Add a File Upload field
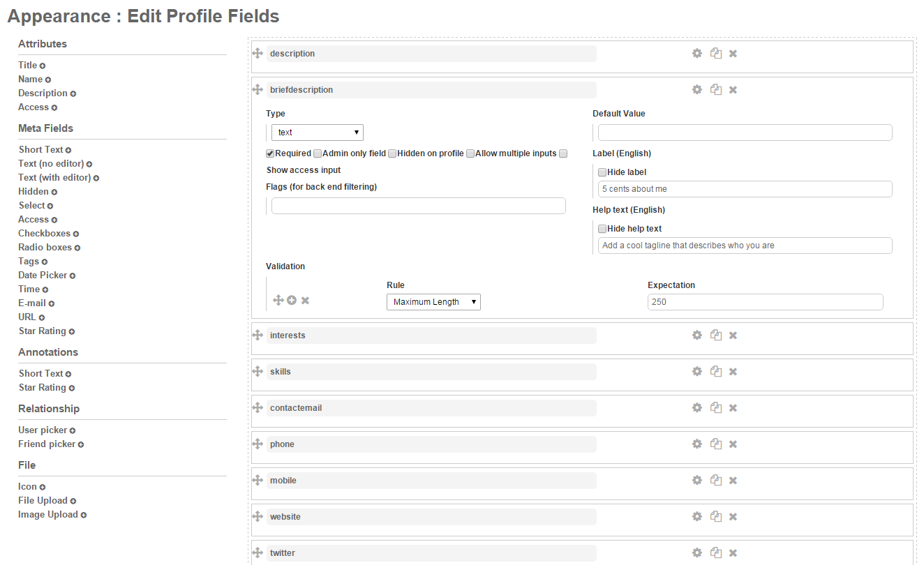Screen dimensions: 924x565 pyautogui.click(x=73, y=501)
